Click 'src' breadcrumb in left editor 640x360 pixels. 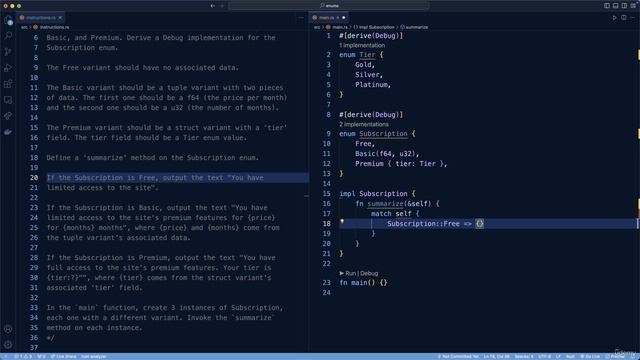tap(24, 27)
